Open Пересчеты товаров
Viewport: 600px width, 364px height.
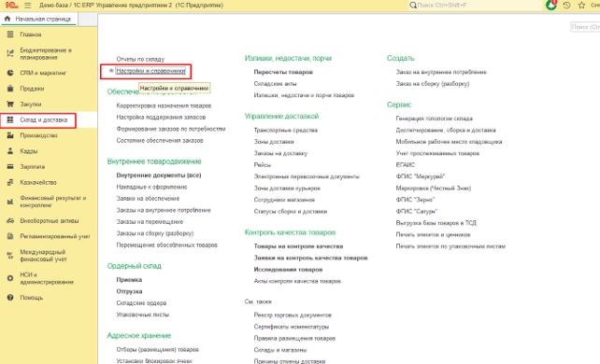click(283, 72)
